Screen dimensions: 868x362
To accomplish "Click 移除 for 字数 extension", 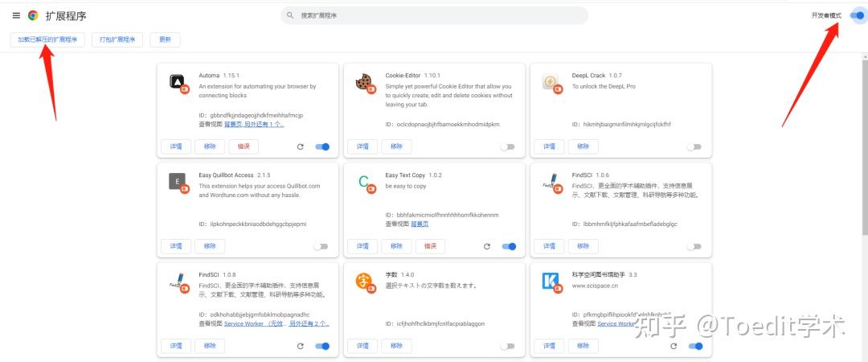I will tap(396, 345).
